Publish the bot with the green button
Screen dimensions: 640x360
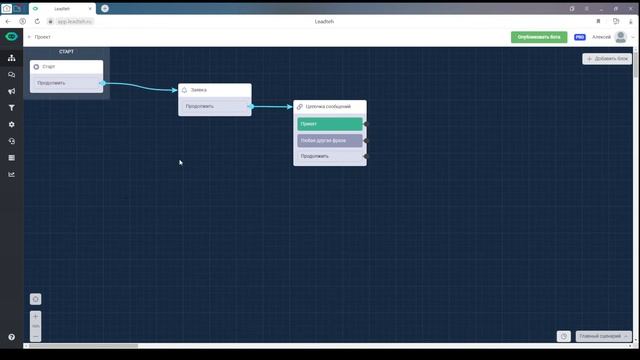pyautogui.click(x=539, y=37)
